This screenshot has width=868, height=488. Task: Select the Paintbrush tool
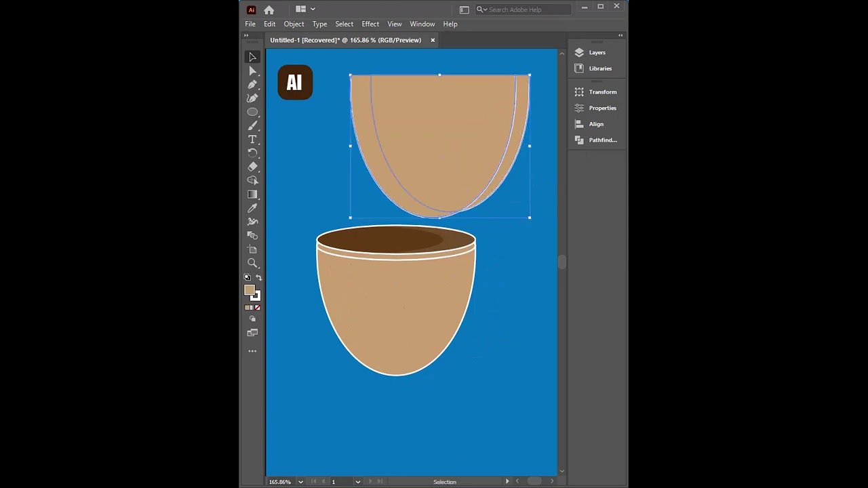[x=252, y=125]
